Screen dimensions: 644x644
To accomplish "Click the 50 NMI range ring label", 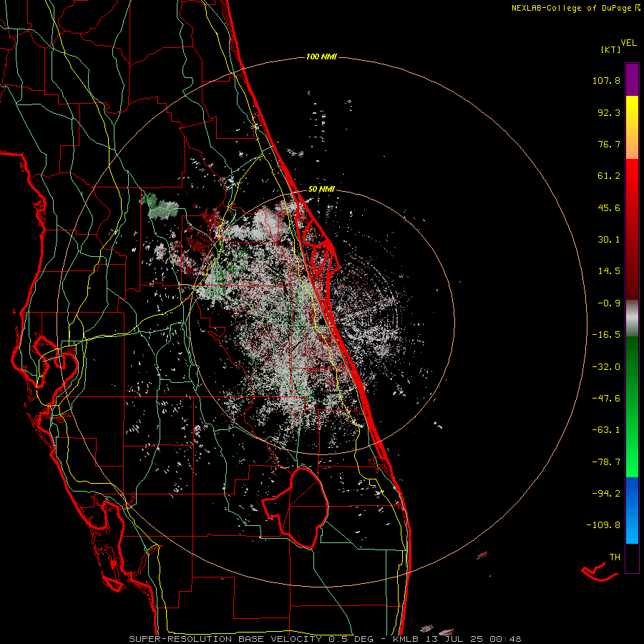I will (321, 189).
